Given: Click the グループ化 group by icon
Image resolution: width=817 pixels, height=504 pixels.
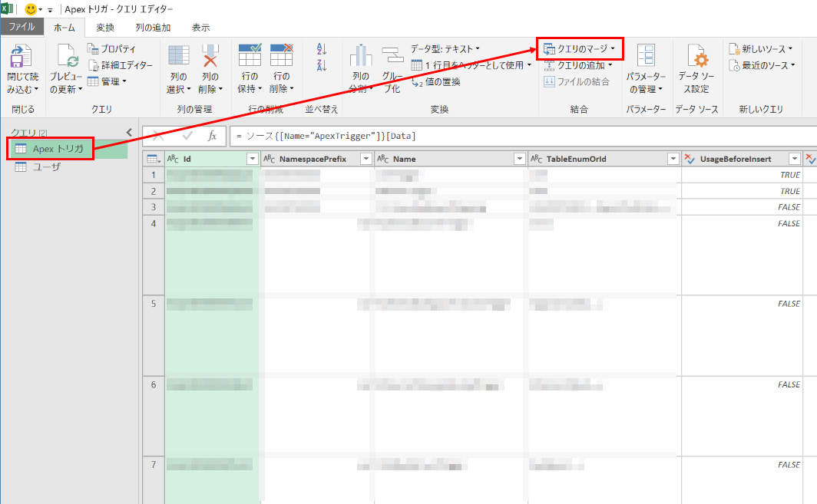Looking at the screenshot, I should [392, 56].
